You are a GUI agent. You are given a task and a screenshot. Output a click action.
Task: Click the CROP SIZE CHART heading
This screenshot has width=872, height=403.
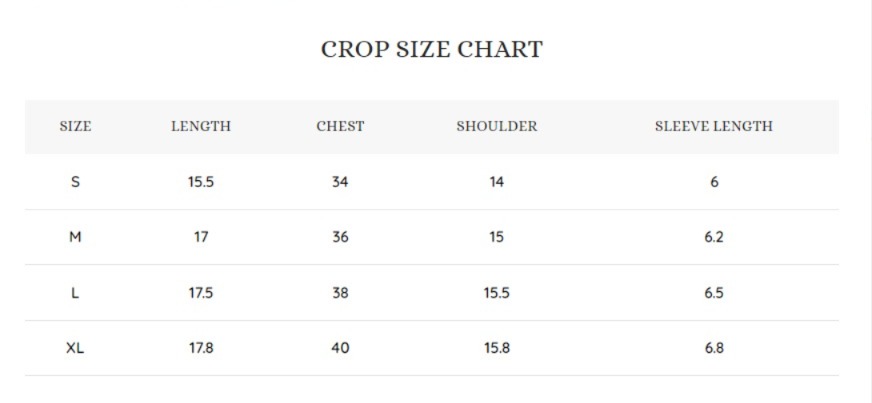tap(431, 50)
